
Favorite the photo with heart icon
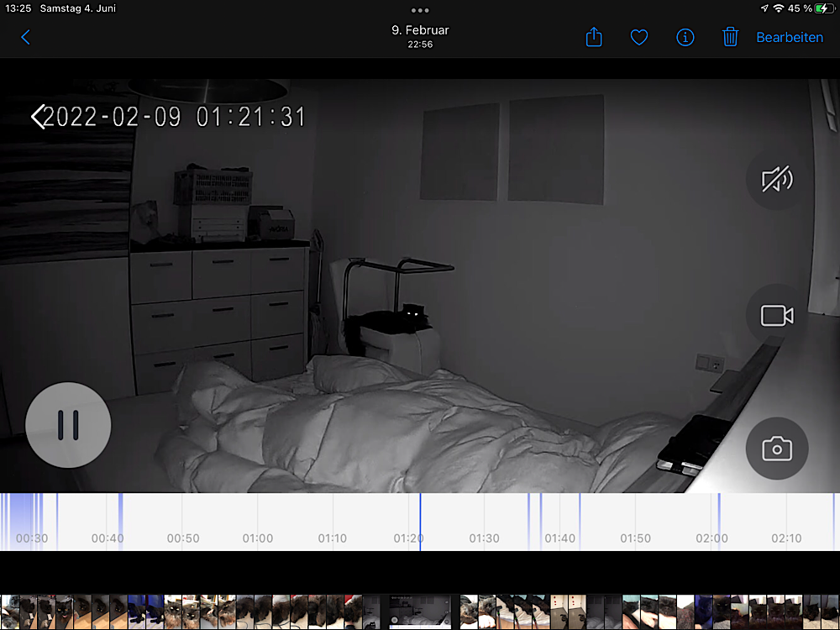tap(639, 37)
